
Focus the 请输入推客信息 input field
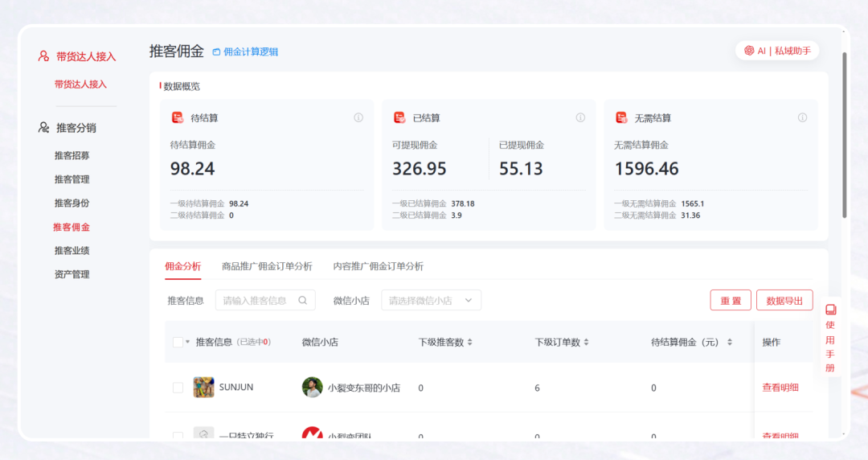tap(256, 301)
